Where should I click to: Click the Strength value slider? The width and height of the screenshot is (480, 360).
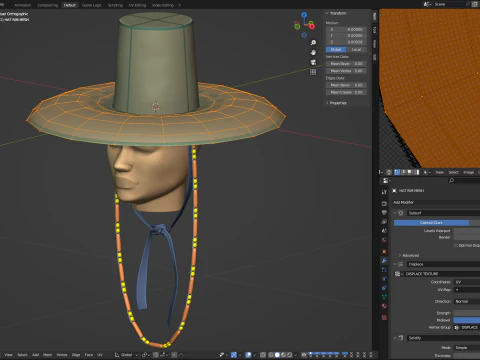467,313
